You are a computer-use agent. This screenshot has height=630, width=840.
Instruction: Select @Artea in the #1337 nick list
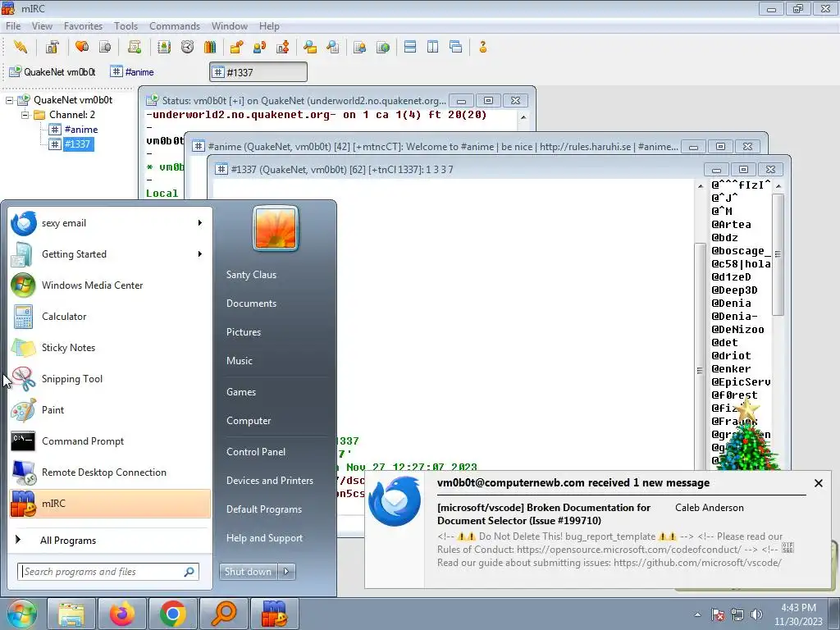point(731,225)
